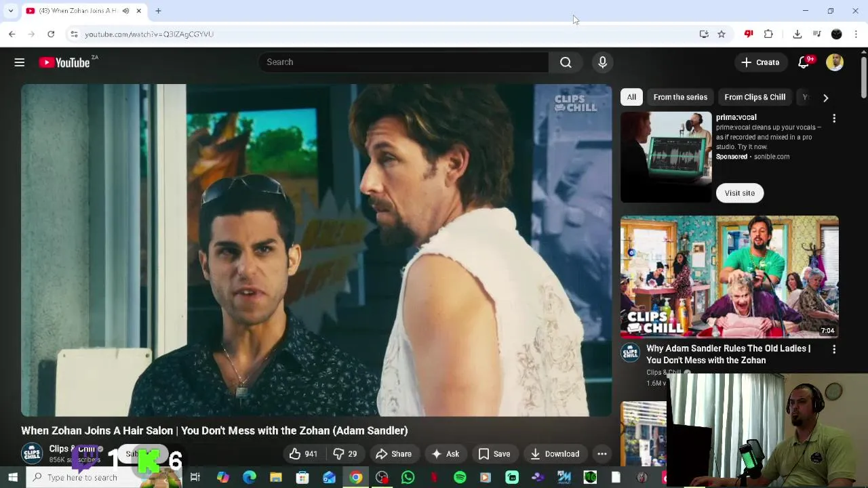Open File Explorer from taskbar
The width and height of the screenshot is (868, 488).
pos(276,478)
